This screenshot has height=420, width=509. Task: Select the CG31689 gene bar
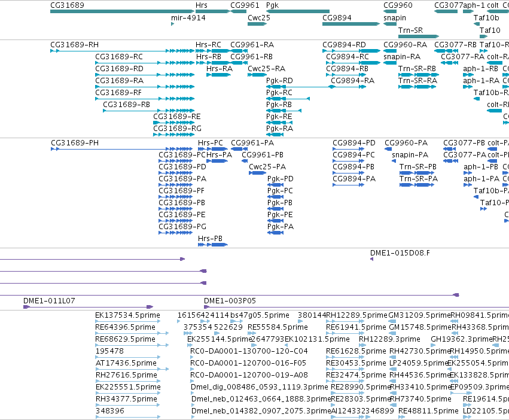(x=123, y=11)
